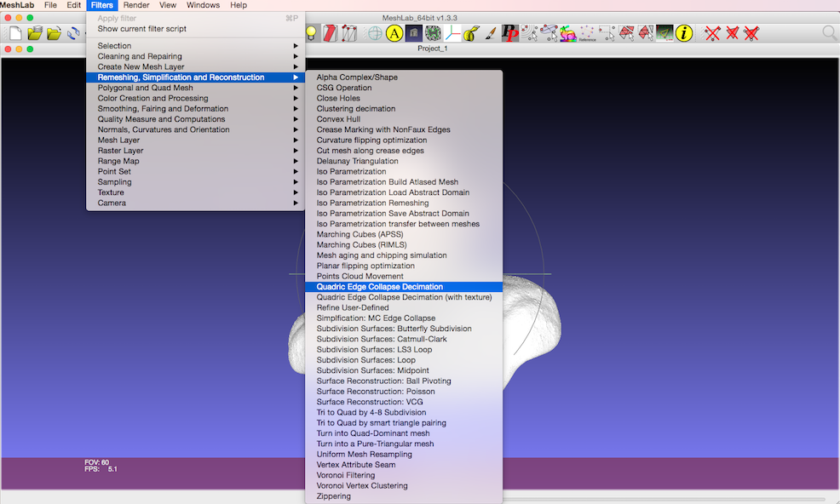Click the dark building image toolbar icon
Screen dimensions: 840x504
click(x=413, y=33)
